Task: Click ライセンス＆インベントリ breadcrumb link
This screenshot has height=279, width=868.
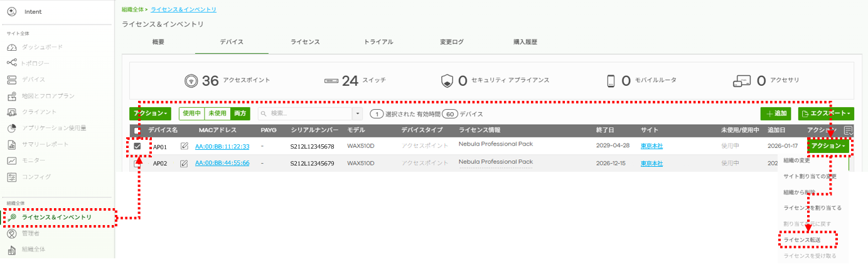Action: click(x=184, y=9)
